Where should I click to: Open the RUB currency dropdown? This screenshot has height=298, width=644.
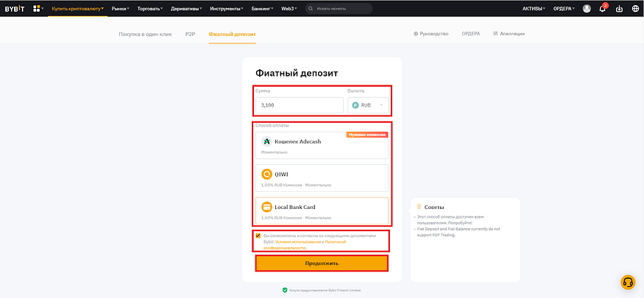tap(368, 105)
